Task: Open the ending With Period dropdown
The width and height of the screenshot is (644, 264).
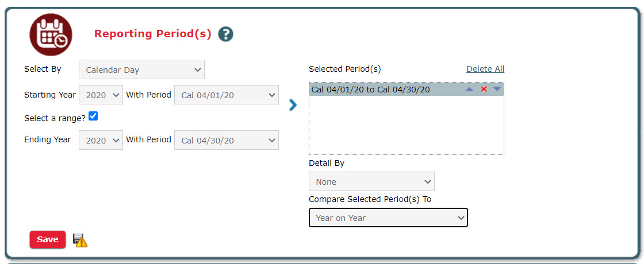Action: pyautogui.click(x=227, y=140)
